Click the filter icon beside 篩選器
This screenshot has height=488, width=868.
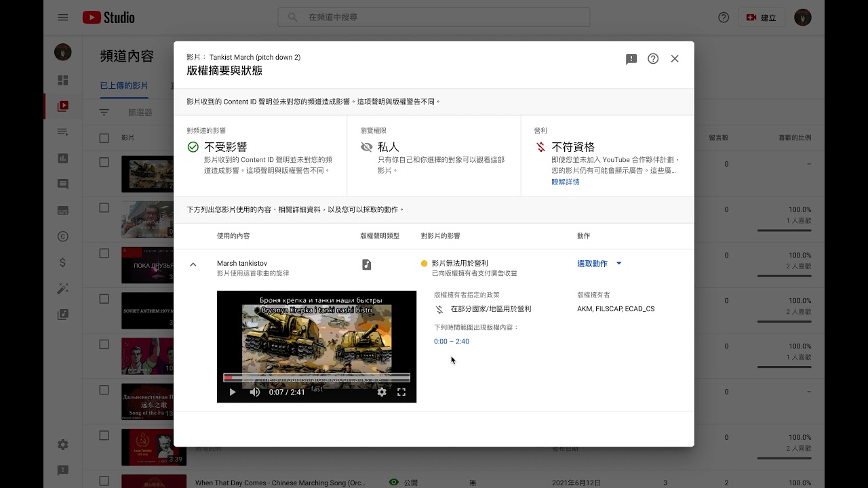(104, 113)
